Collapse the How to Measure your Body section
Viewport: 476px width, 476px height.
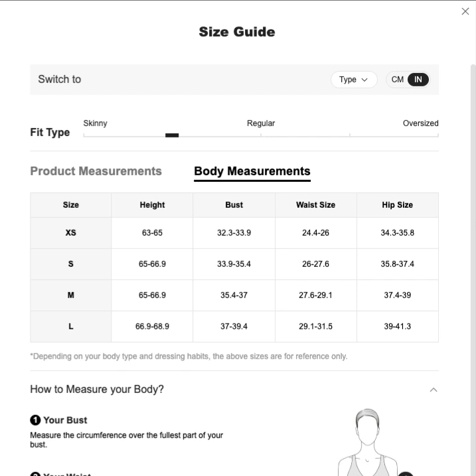coord(434,390)
